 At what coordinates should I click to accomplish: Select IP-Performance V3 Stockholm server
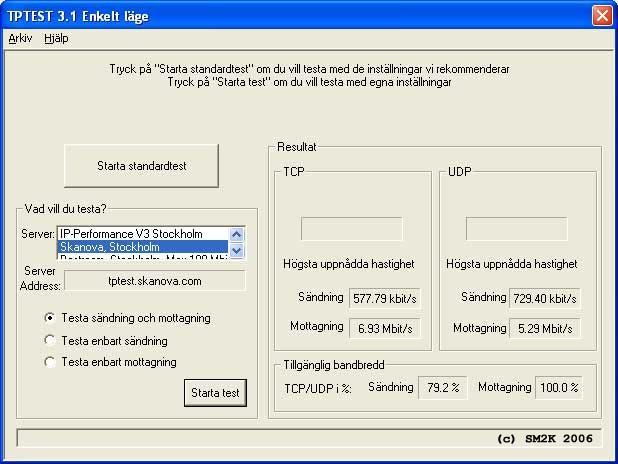[x=143, y=234]
